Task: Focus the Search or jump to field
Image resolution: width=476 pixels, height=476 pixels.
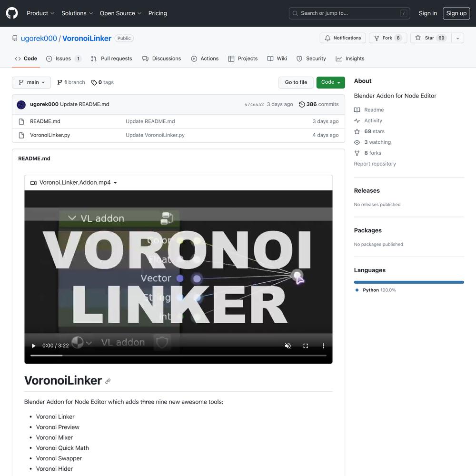Action: [x=349, y=13]
